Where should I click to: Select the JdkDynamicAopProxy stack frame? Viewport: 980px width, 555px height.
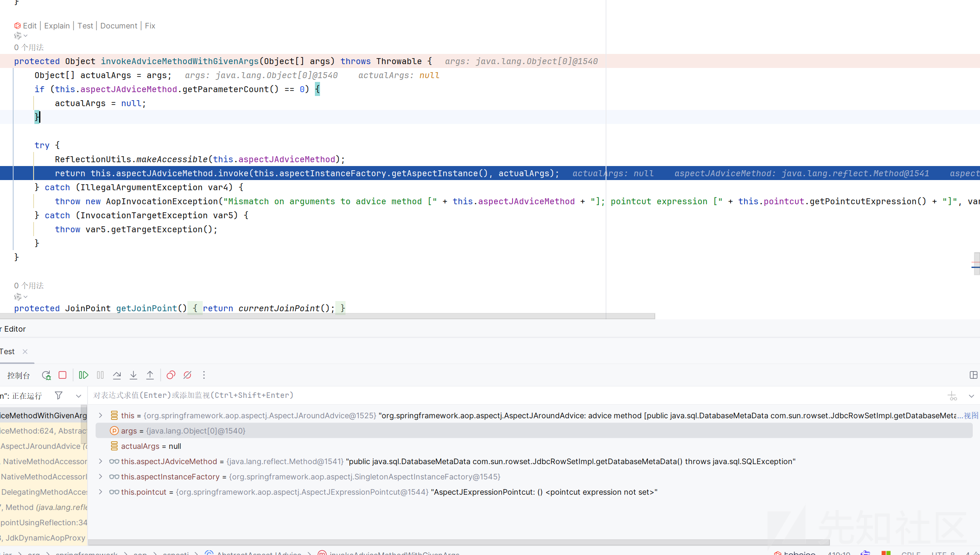[43, 538]
